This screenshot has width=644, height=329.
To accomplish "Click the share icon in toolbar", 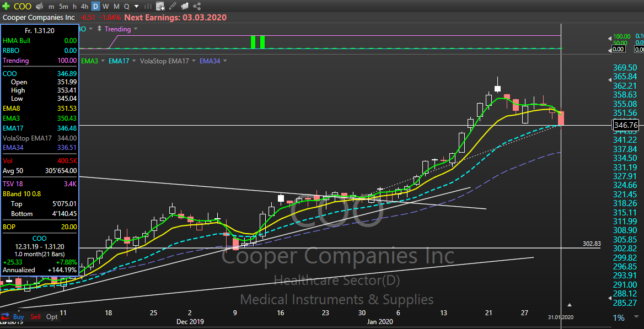I will [x=197, y=7].
